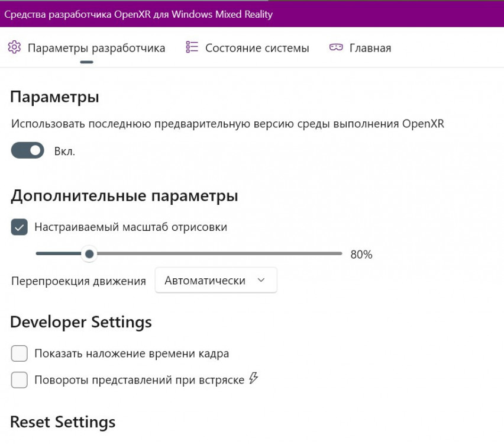
Task: Click the Вкл. label next to the switch
Action: pos(64,152)
